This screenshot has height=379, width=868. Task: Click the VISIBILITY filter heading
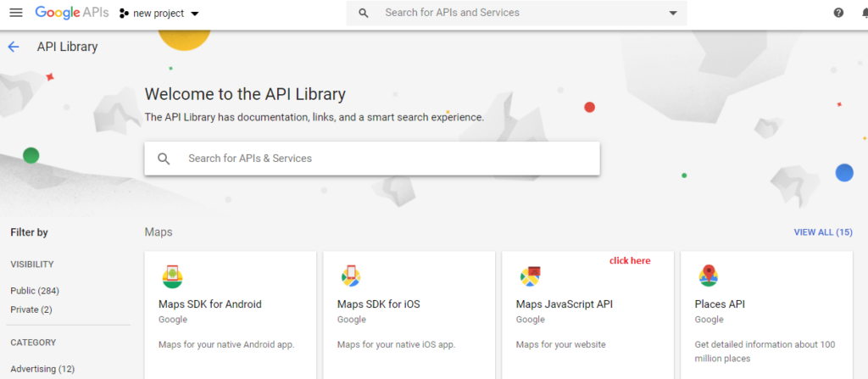pyautogui.click(x=32, y=265)
